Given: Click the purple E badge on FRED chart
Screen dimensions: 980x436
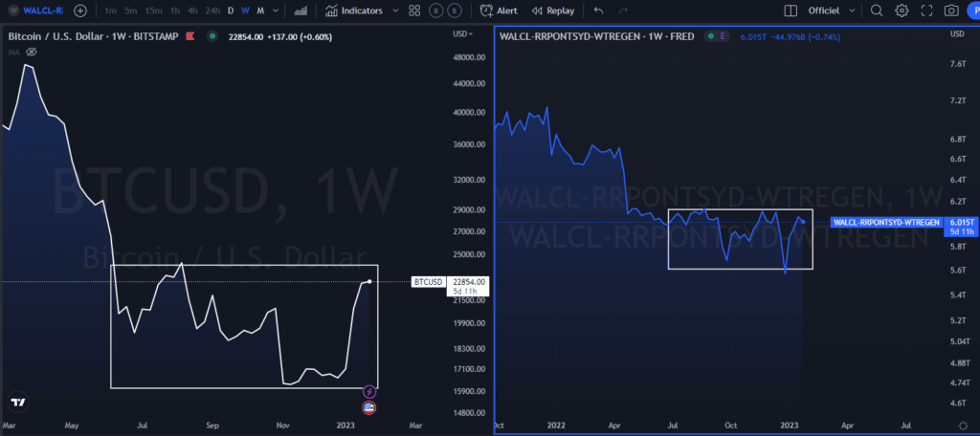Looking at the screenshot, I should click(x=724, y=37).
